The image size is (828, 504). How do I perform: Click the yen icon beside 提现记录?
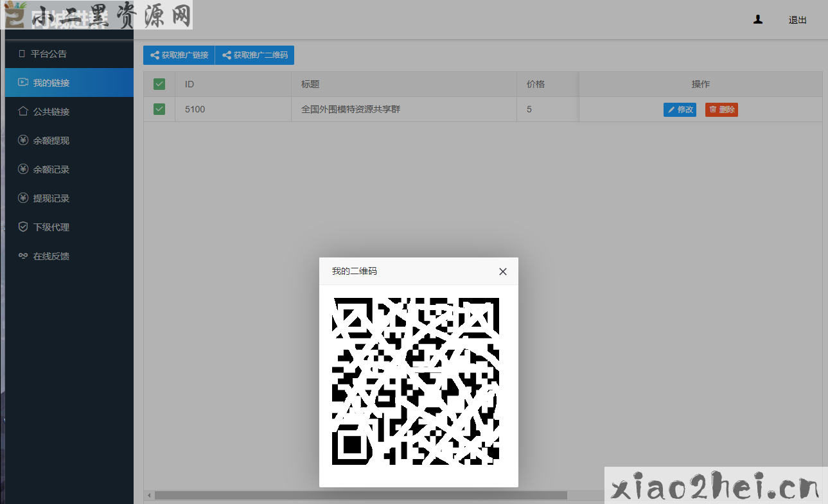point(23,198)
